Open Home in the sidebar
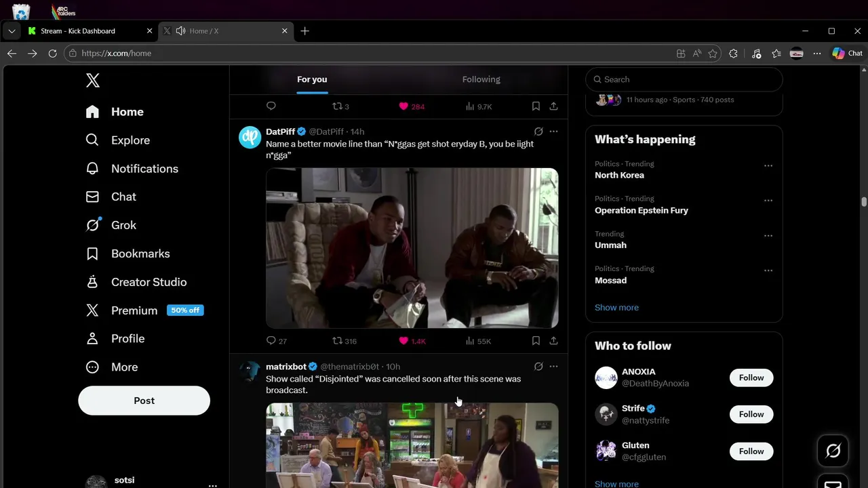868x488 pixels. tap(115, 112)
